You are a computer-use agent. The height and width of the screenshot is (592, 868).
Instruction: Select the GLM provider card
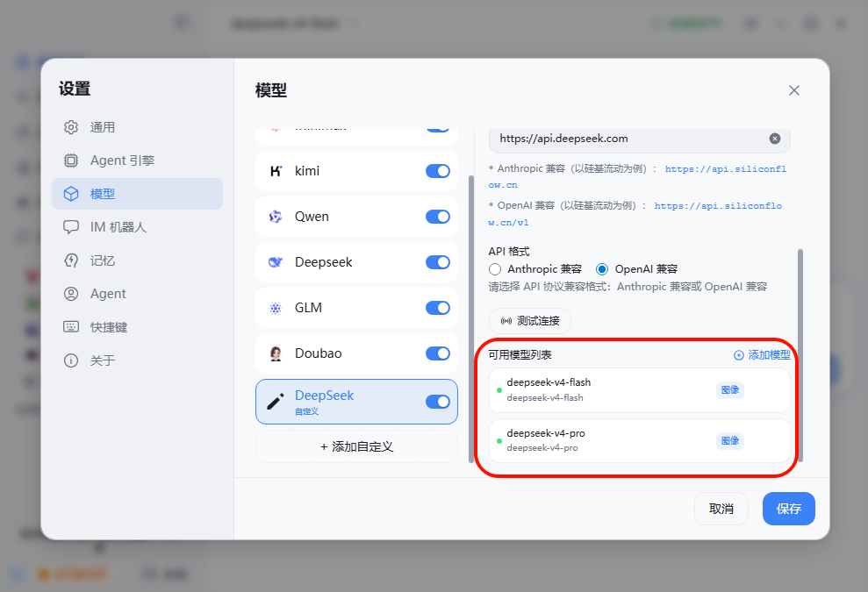356,308
